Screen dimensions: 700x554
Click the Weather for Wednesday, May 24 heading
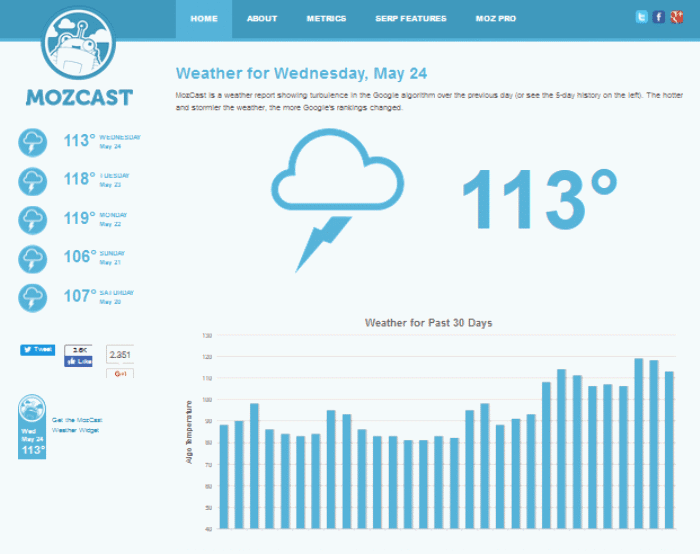(x=301, y=73)
